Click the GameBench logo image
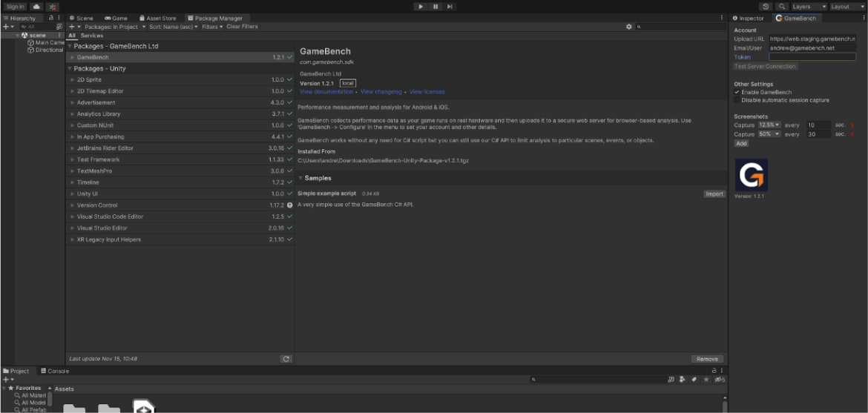868x413 pixels. pos(752,175)
